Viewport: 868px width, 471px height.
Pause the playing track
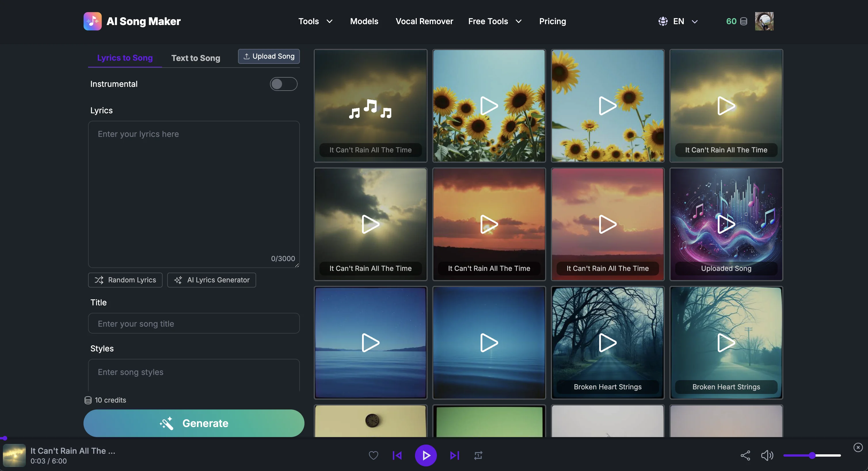click(426, 455)
